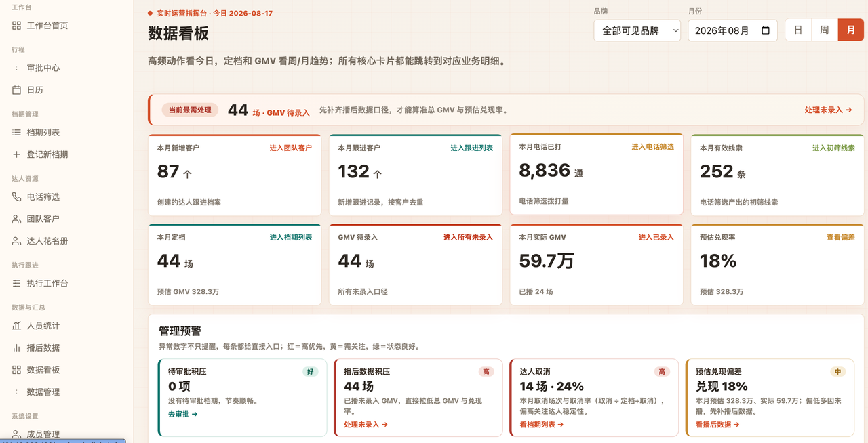Click the 实时运营指挥台 date header text
Image resolution: width=868 pixels, height=443 pixels.
tap(214, 14)
